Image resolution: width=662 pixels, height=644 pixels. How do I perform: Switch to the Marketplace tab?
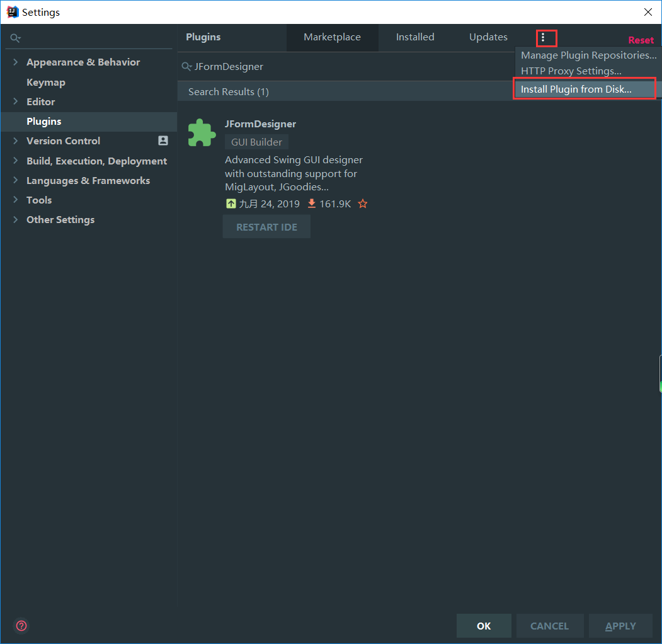tap(333, 37)
